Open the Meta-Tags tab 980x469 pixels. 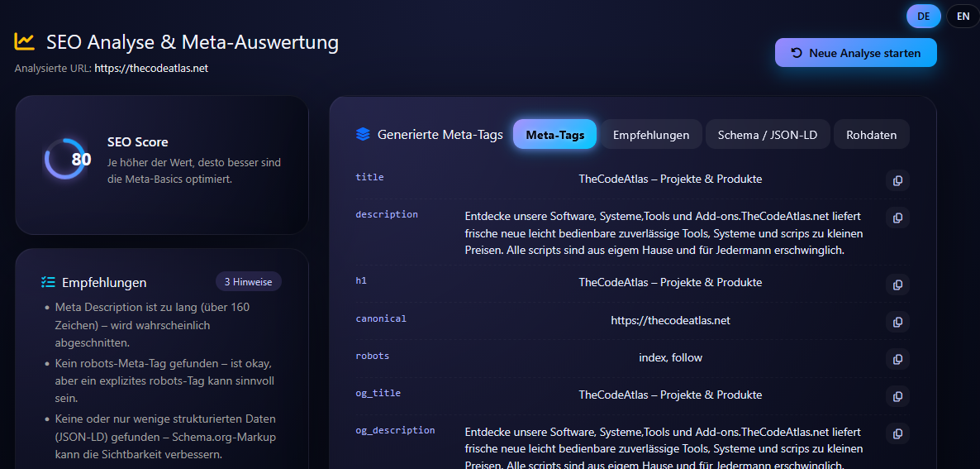tap(555, 135)
